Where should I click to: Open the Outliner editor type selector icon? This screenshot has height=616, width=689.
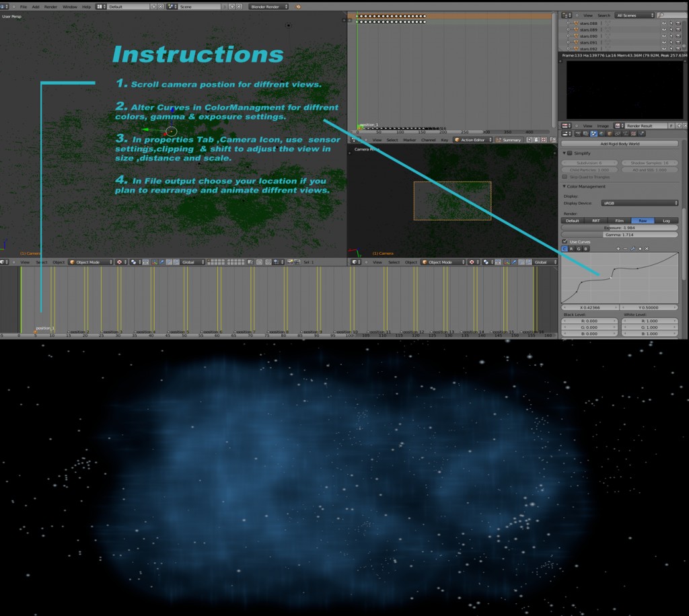click(x=567, y=15)
